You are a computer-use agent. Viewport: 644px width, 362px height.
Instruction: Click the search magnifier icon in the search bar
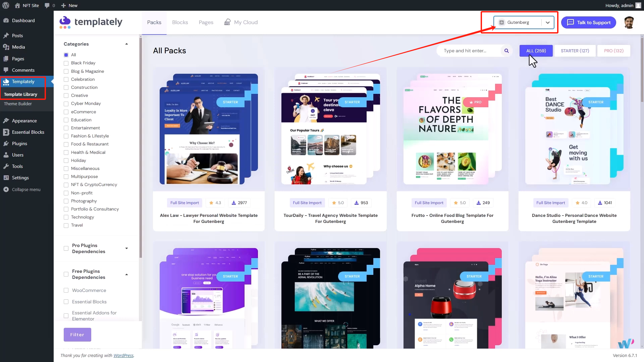[506, 51]
